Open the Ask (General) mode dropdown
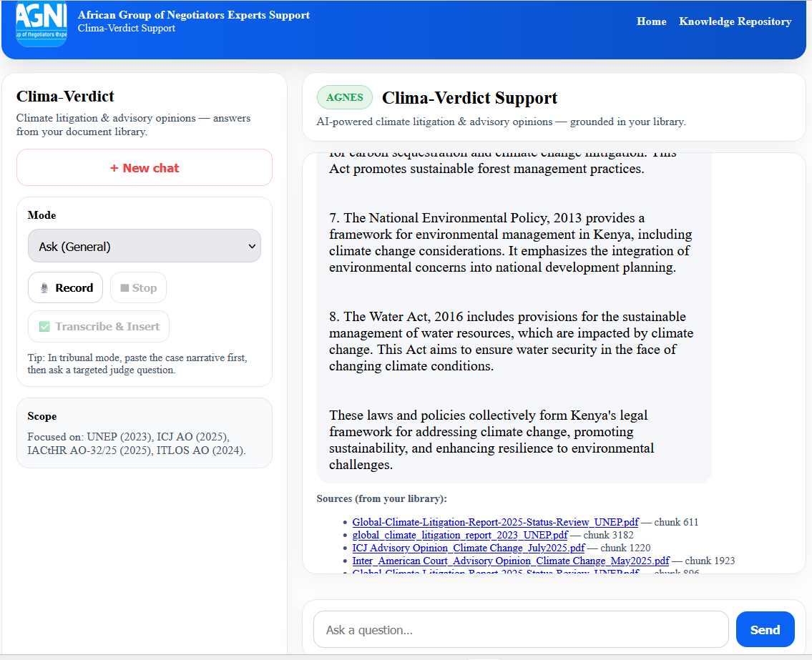The width and height of the screenshot is (812, 660). coord(145,245)
